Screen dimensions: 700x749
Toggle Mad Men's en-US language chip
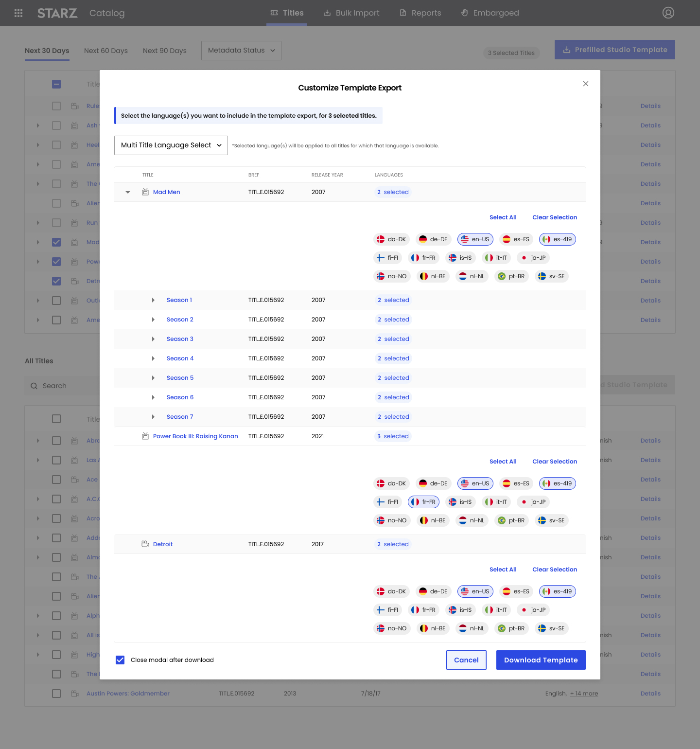pos(475,239)
